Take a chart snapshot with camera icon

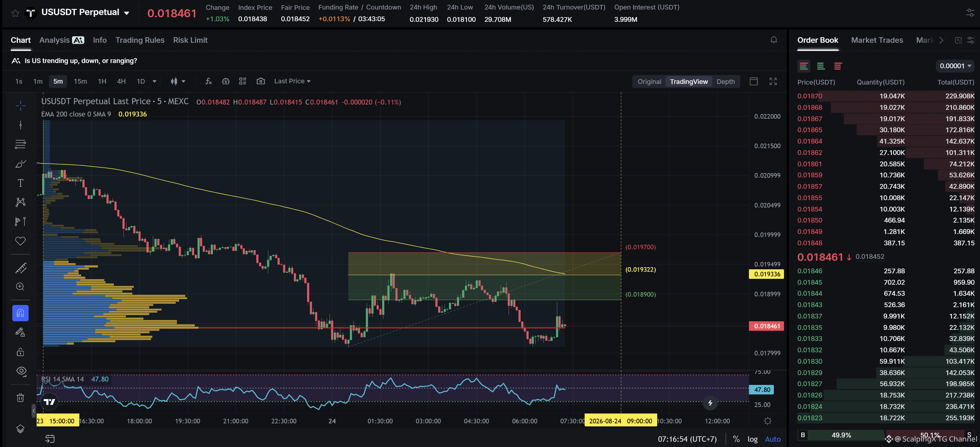pyautogui.click(x=261, y=81)
